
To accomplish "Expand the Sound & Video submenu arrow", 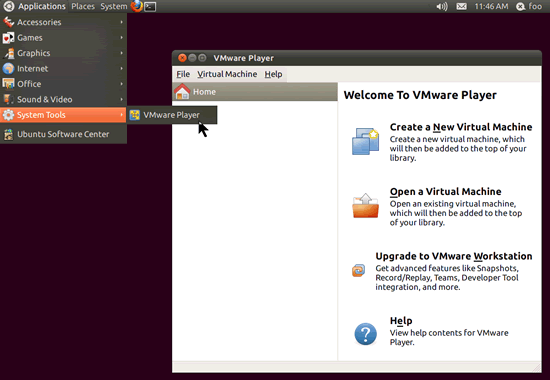I will tap(121, 99).
